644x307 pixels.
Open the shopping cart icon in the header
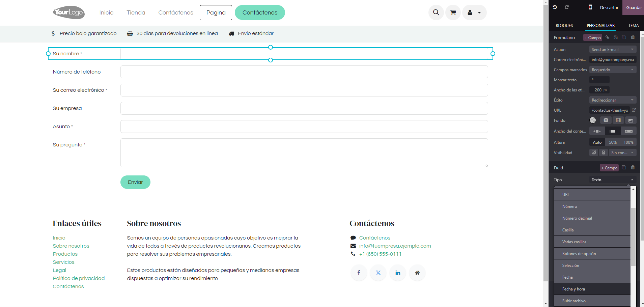[453, 13]
